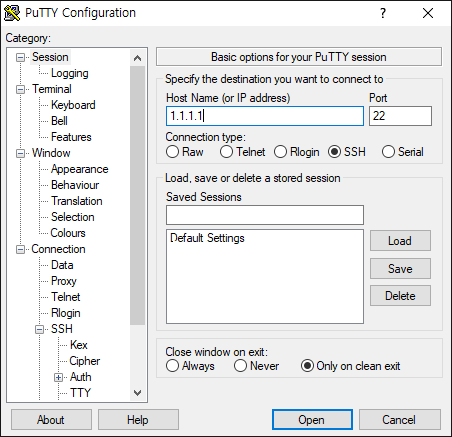This screenshot has height=437, width=452.
Task: Click the PuTTY icon in the title bar
Action: click(x=12, y=13)
